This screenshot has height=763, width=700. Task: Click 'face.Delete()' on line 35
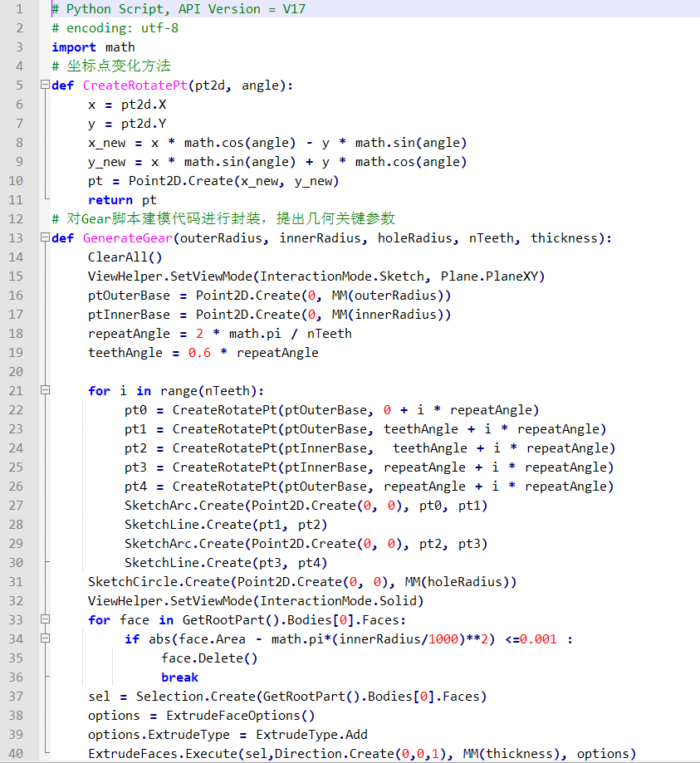[209, 658]
